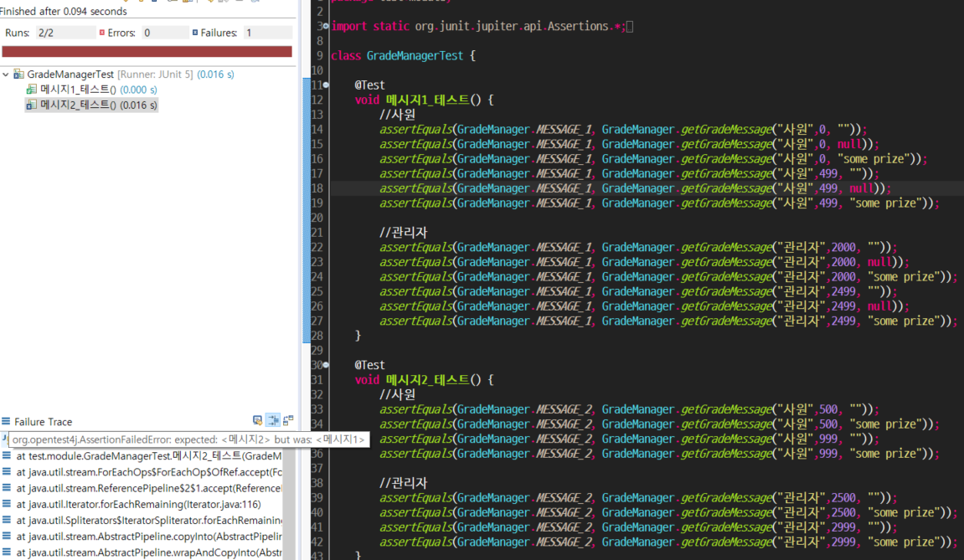Select the AssertionFailedError trace line
This screenshot has height=560, width=964.
tap(188, 439)
